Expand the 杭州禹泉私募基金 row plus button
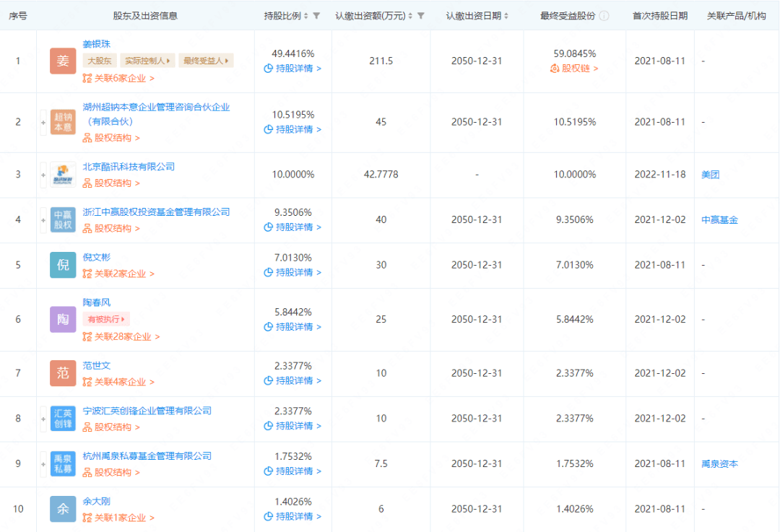Screen dimensions: 780x532 [43, 463]
